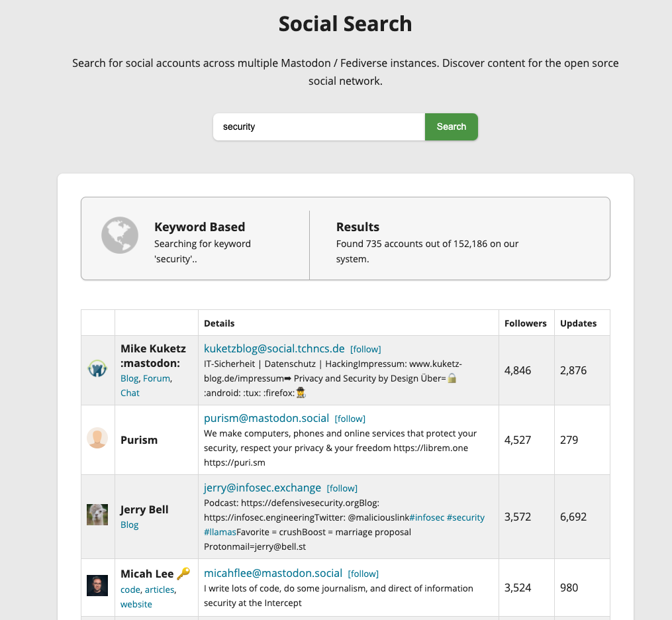Open jerry@infosec.exchange profile link
672x620 pixels.
tap(262, 488)
